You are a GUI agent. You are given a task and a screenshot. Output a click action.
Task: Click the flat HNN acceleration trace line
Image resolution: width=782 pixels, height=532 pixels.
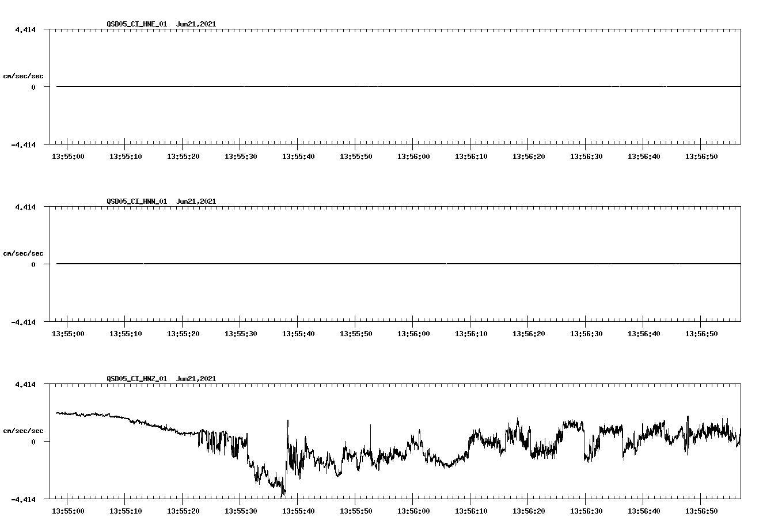click(398, 264)
